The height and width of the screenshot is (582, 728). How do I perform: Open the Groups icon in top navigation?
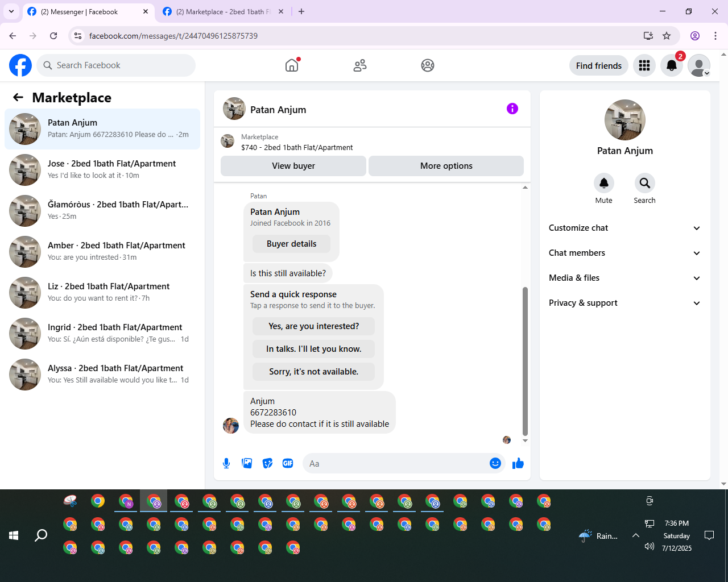tap(428, 65)
